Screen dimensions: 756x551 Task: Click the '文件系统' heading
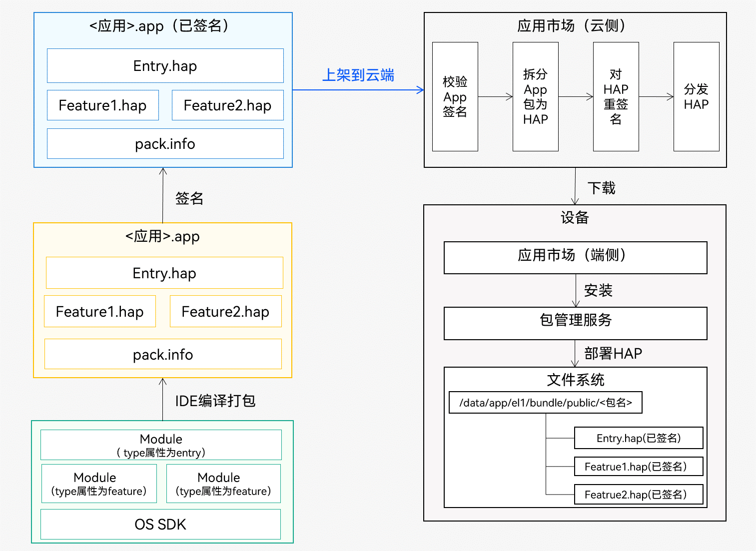[x=576, y=380]
